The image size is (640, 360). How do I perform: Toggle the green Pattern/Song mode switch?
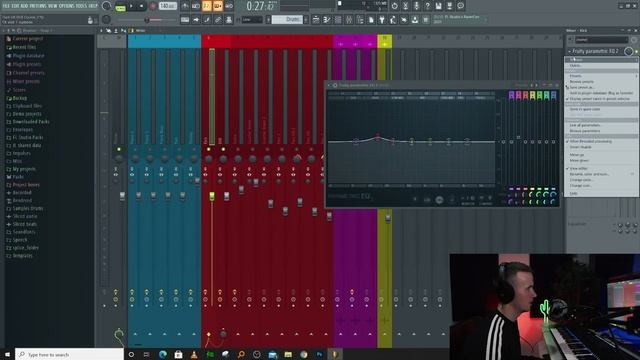(x=120, y=7)
